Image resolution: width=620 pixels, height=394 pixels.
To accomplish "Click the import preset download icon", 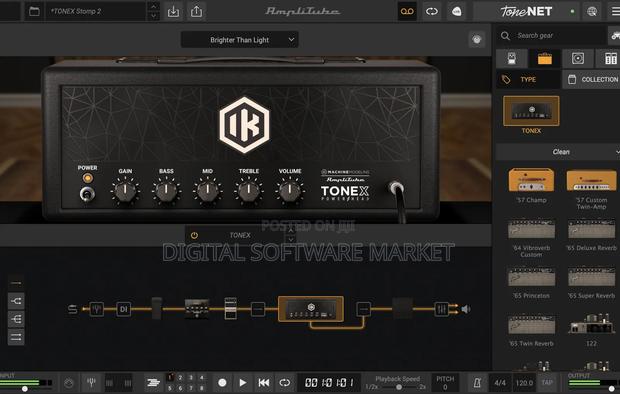I will [173, 11].
